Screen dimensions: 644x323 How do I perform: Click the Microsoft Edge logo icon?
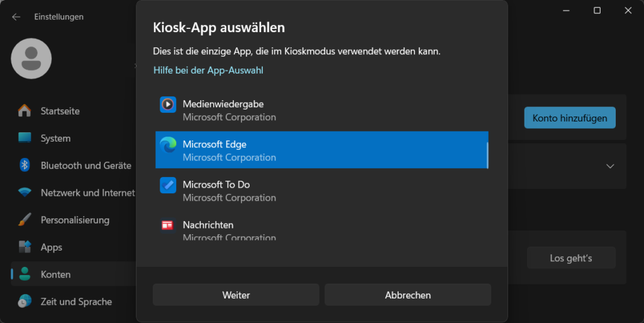[x=168, y=145]
